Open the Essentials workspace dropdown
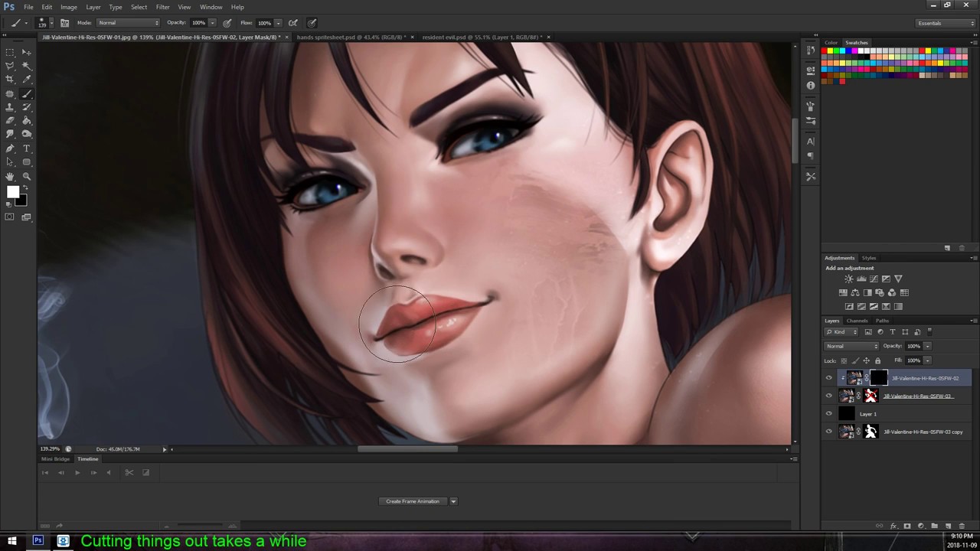 click(x=946, y=23)
